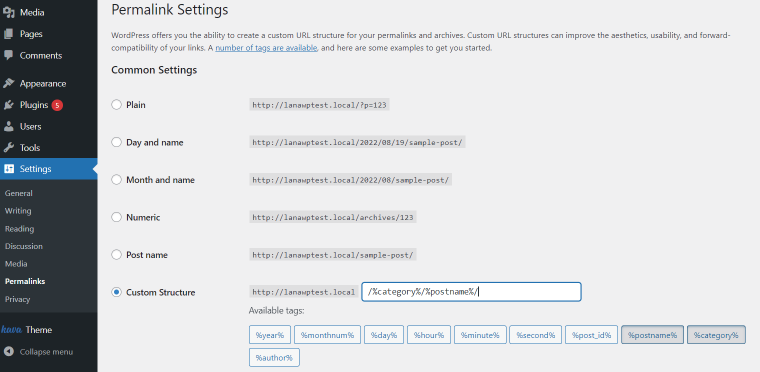Insert the %post_id% tag

click(591, 335)
